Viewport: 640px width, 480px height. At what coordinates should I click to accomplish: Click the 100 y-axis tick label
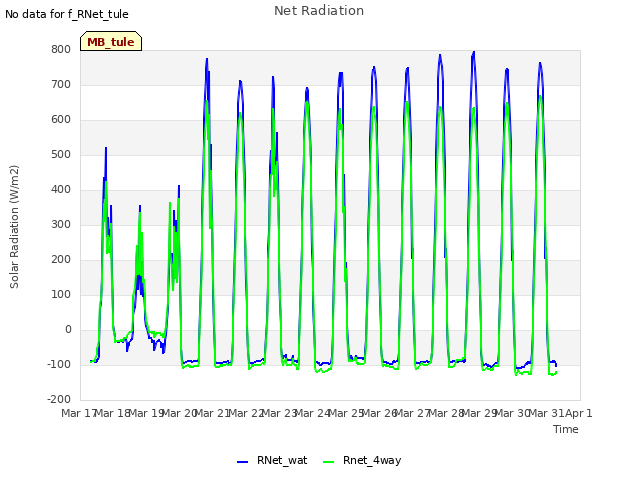[x=61, y=295]
